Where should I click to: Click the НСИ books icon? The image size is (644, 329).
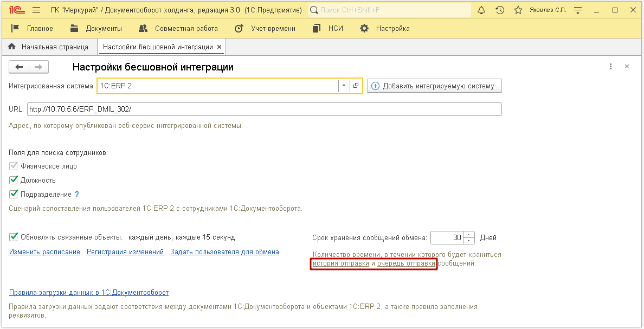coord(316,28)
